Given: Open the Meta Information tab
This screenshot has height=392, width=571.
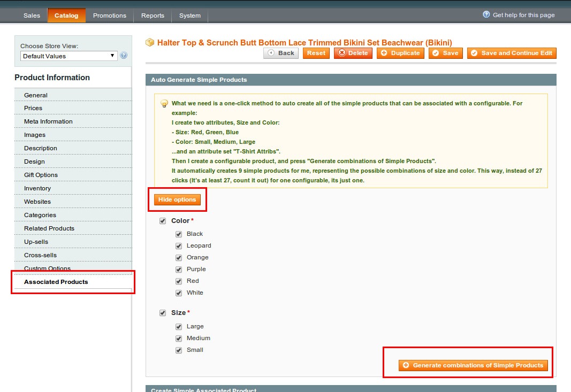Looking at the screenshot, I should pyautogui.click(x=73, y=121).
